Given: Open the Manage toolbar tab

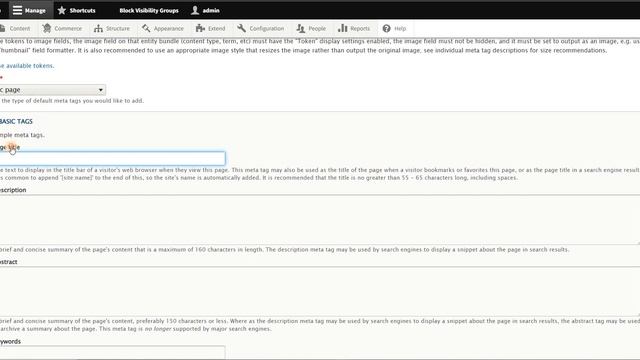Looking at the screenshot, I should click(x=30, y=10).
